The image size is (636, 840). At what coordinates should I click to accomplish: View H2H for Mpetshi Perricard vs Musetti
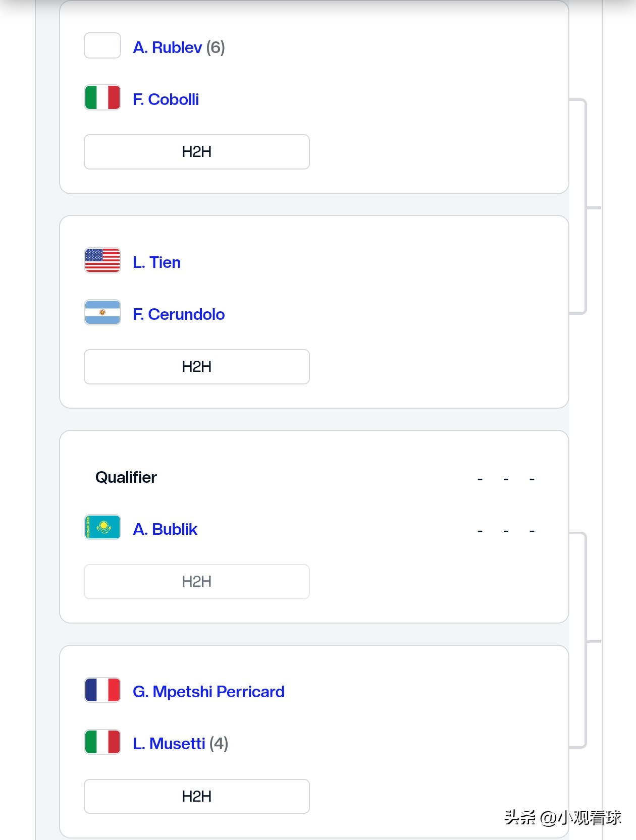tap(196, 797)
